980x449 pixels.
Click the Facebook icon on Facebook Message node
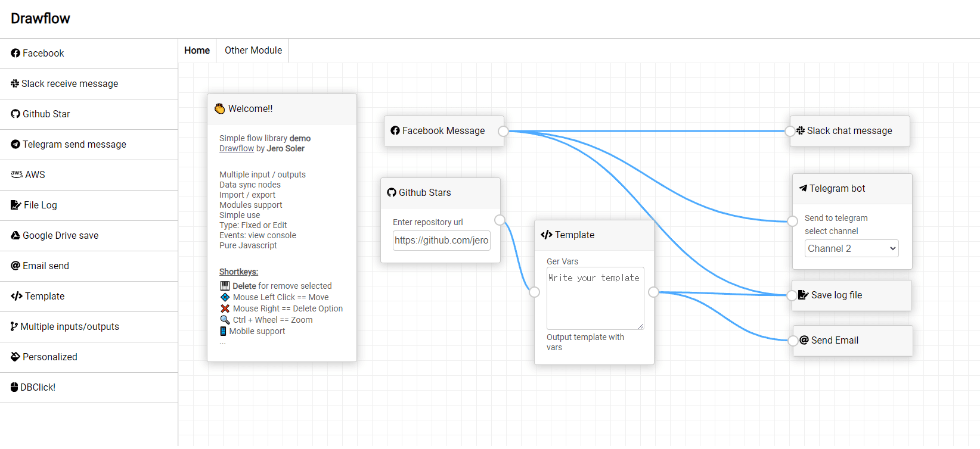click(395, 130)
